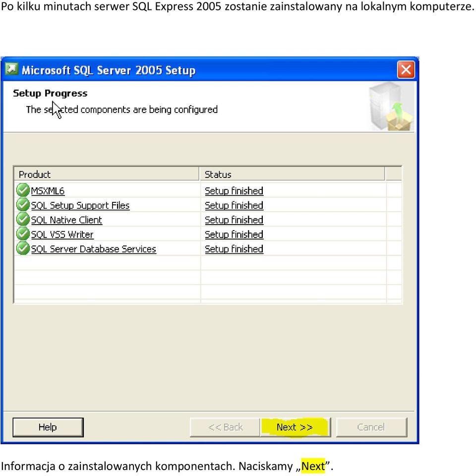The image size is (476, 476).
Task: Open the SQL VSS Writer link
Action: coord(62,235)
